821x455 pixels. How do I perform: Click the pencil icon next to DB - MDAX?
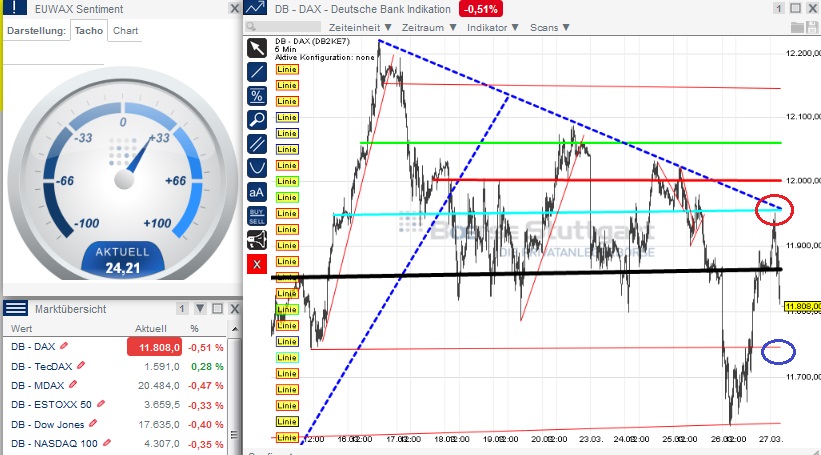tap(73, 385)
